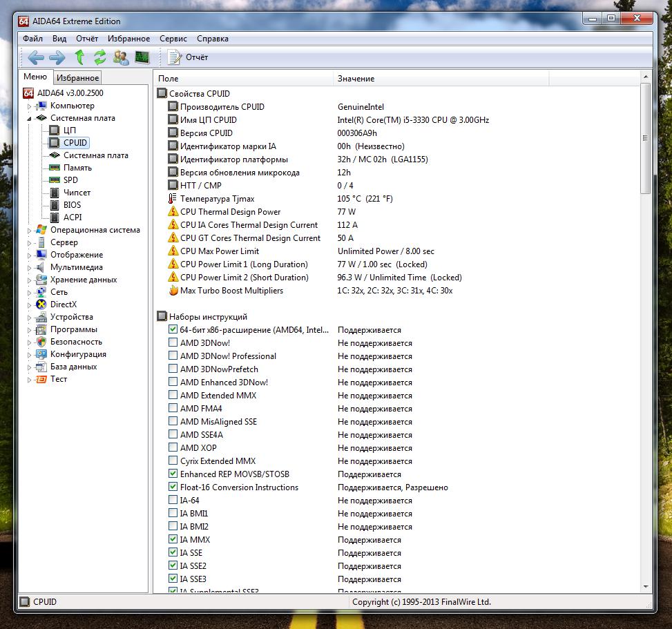The width and height of the screenshot is (672, 629).
Task: Click the green monitor graph toolbar icon
Action: point(142,57)
